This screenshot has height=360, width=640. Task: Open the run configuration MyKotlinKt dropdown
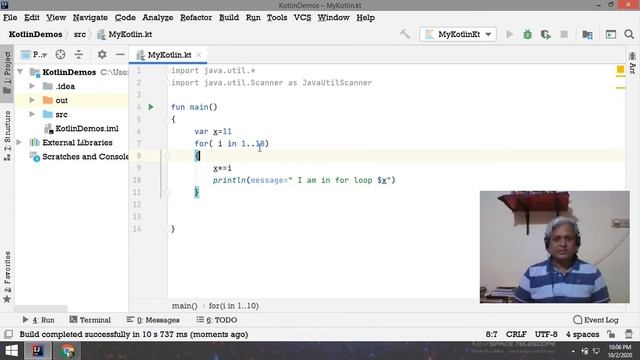(458, 35)
